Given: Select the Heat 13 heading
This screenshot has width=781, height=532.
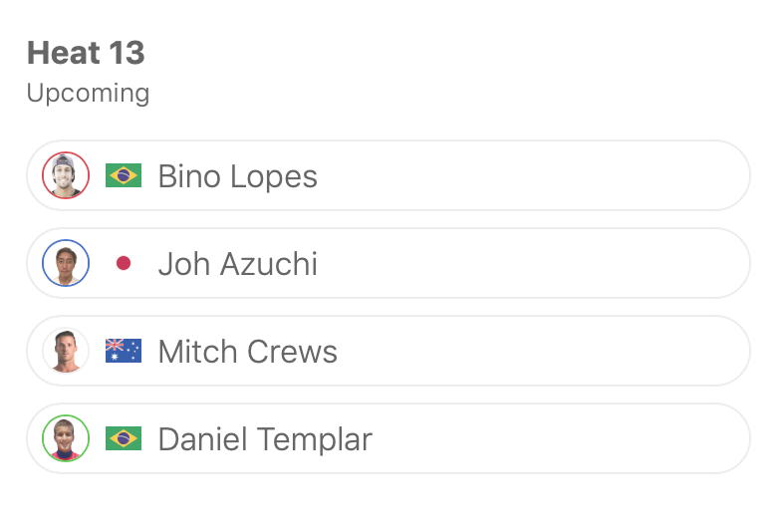Looking at the screenshot, I should pos(86,53).
